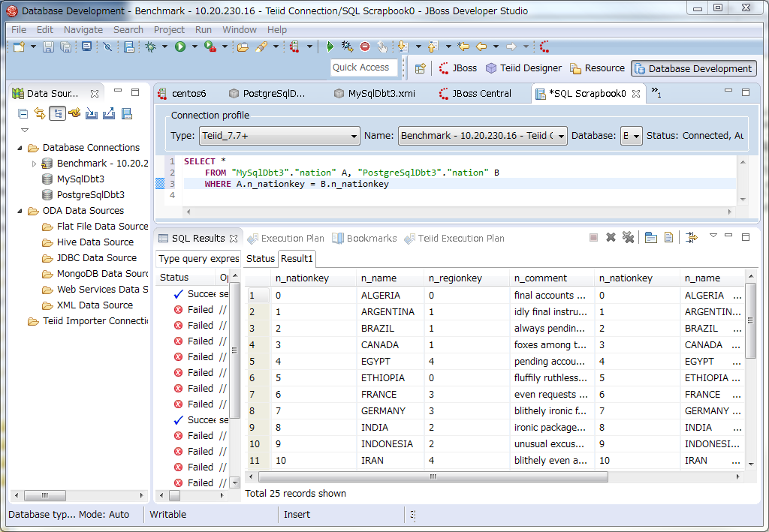Switch to the Status results tab
The width and height of the screenshot is (769, 532).
(260, 259)
